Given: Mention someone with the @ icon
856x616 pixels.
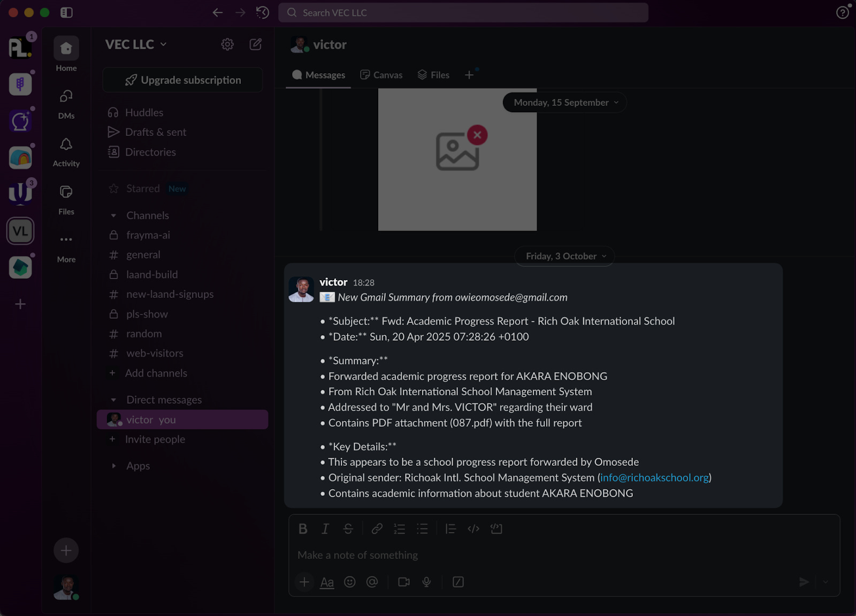Looking at the screenshot, I should pyautogui.click(x=372, y=582).
